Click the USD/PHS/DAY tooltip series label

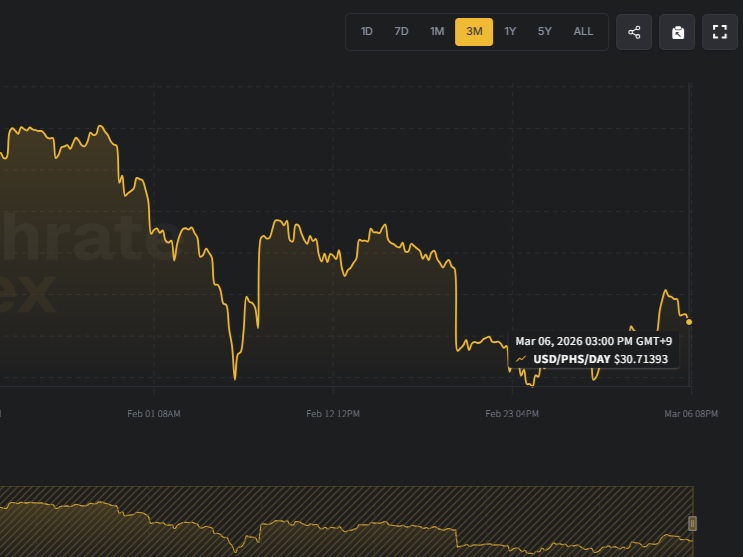(570, 358)
